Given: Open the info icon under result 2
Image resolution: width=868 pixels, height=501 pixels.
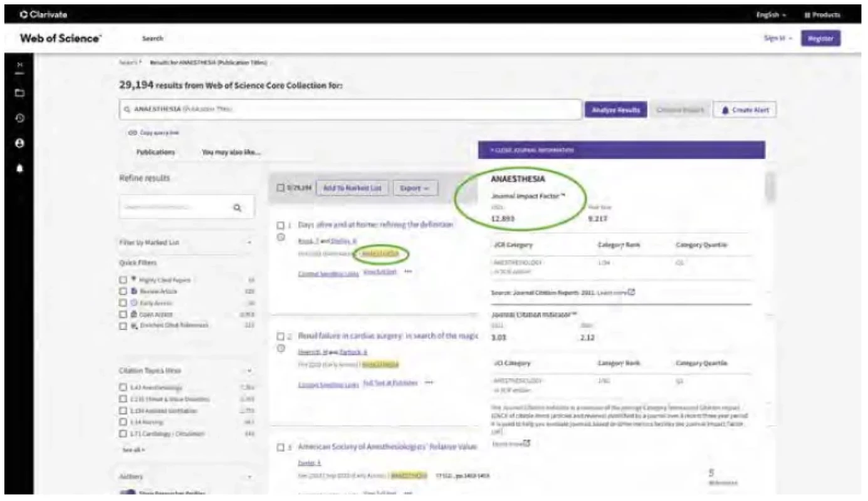Looking at the screenshot, I should point(281,349).
